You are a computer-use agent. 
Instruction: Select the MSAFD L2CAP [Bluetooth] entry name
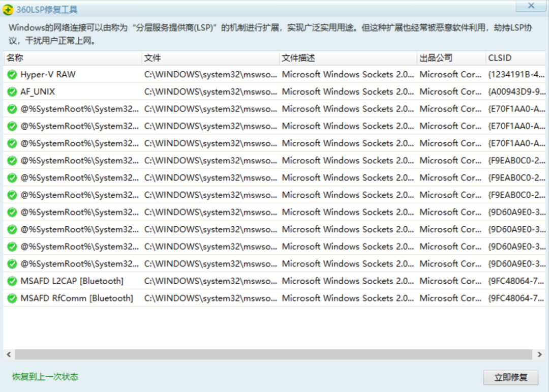pos(72,281)
